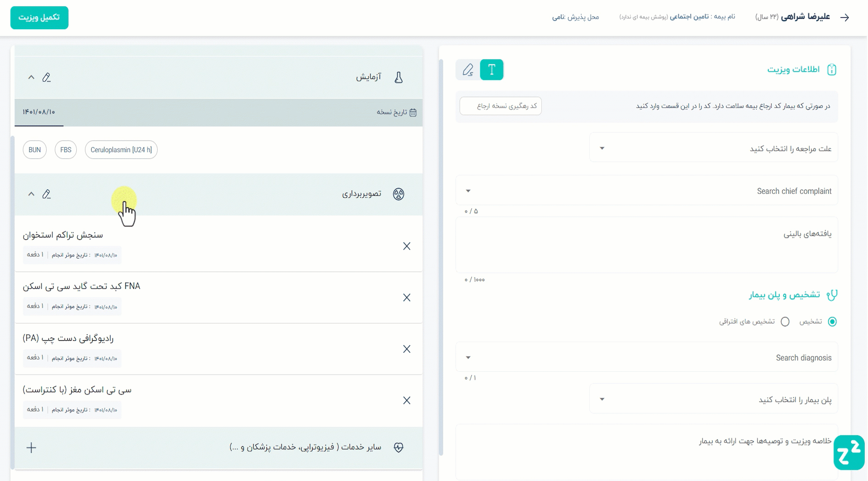868x481 pixels.
Task: Open the پلن بیمار را انتخاب کنید dropdown
Action: pos(714,399)
